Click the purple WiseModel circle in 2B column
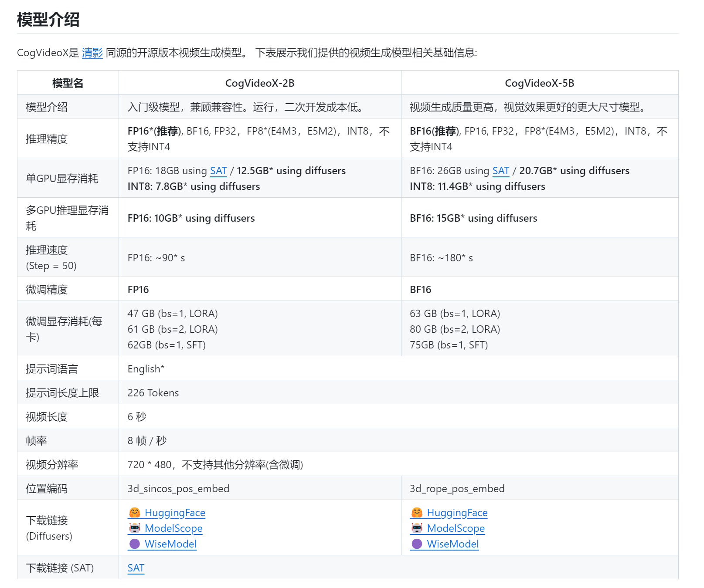The width and height of the screenshot is (704, 588). pos(135,544)
